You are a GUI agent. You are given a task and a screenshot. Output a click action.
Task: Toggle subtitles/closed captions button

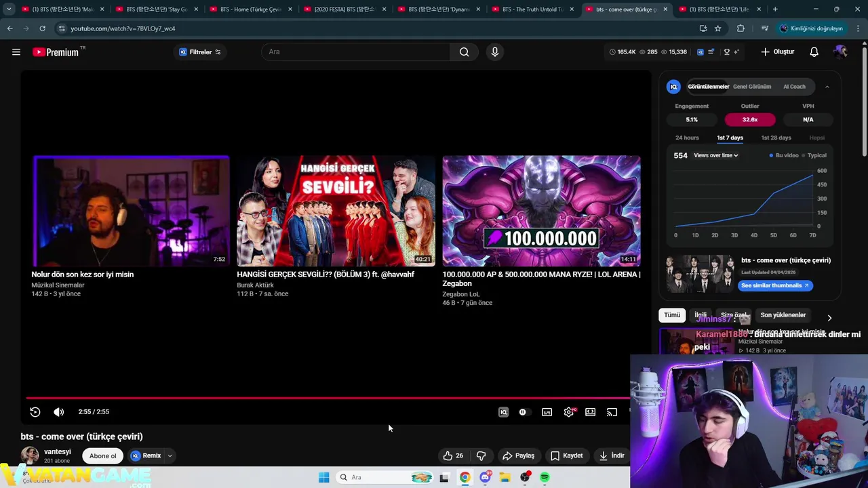(x=547, y=412)
